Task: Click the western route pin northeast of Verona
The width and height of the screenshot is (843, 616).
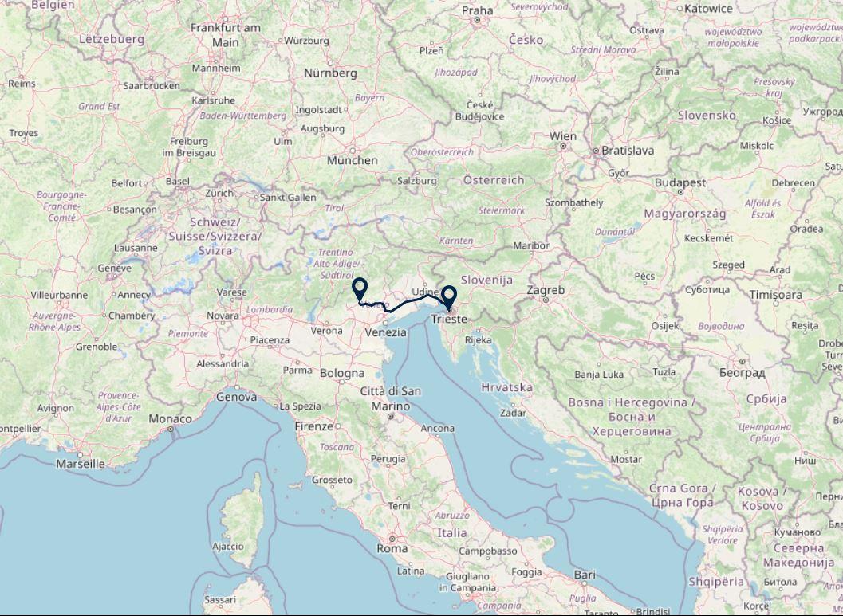Action: [359, 289]
